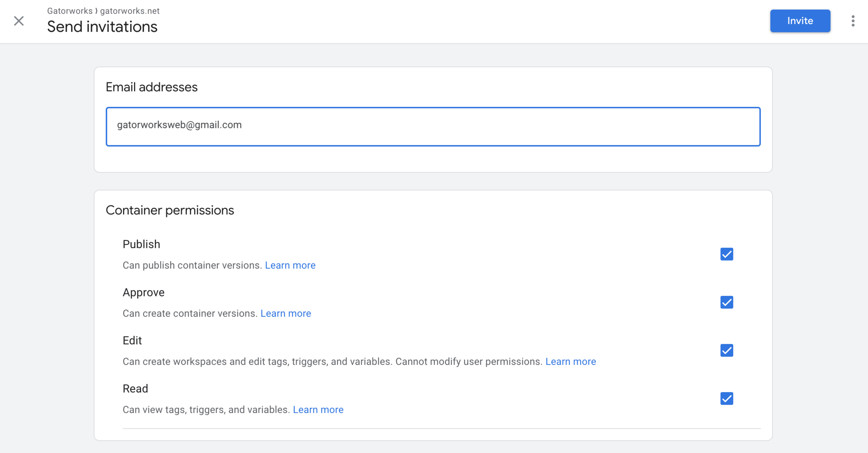
Task: Click the Edit permission label
Action: click(132, 341)
